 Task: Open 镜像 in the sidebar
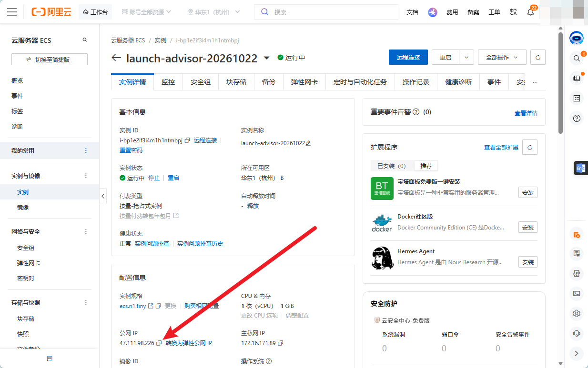coord(23,208)
